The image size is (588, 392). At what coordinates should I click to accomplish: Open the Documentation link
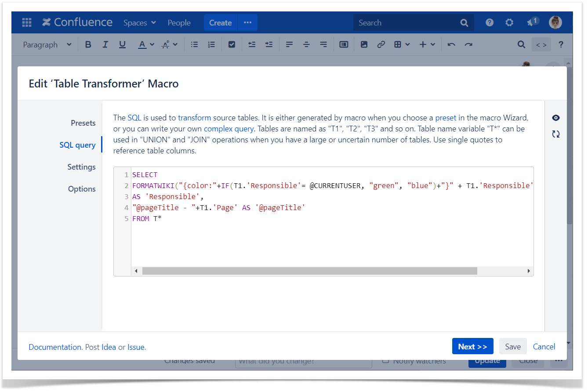pyautogui.click(x=55, y=347)
